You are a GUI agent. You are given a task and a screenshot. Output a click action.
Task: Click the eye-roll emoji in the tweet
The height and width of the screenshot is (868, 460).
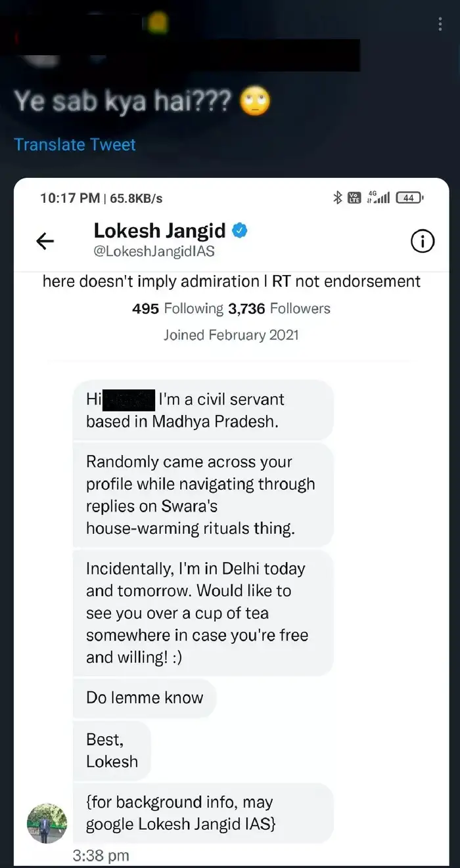coord(254,102)
